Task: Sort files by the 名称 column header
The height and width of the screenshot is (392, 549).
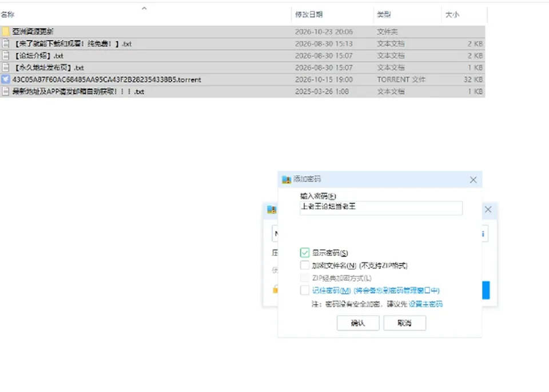Action: (x=7, y=14)
